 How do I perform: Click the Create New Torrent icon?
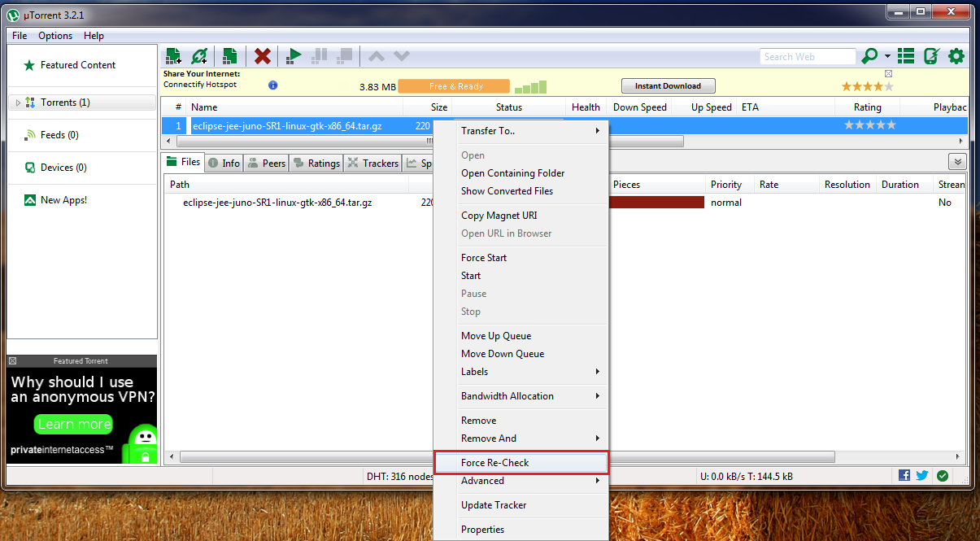coord(230,56)
